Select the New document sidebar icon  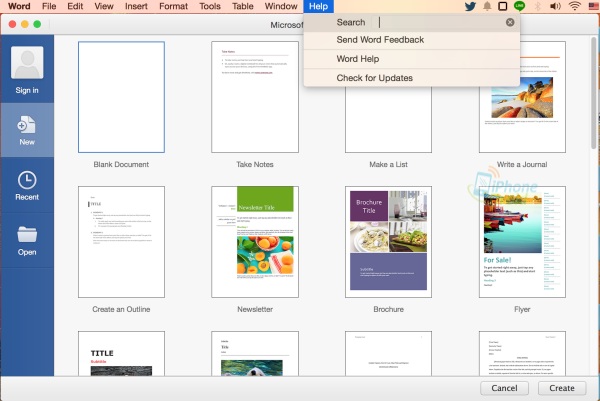coord(26,125)
